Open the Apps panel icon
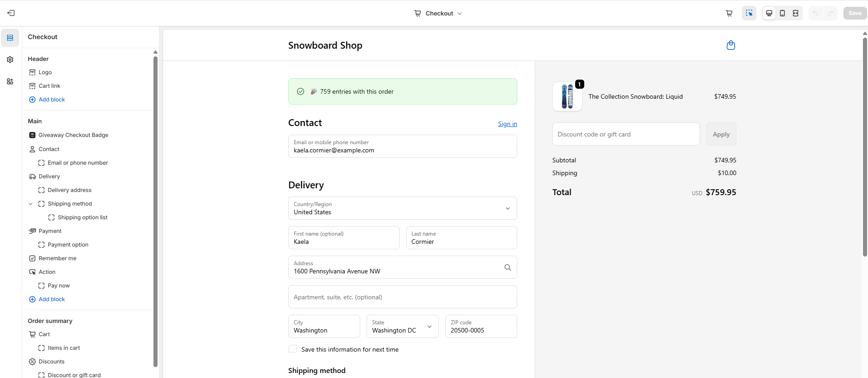868x378 pixels. [10, 81]
